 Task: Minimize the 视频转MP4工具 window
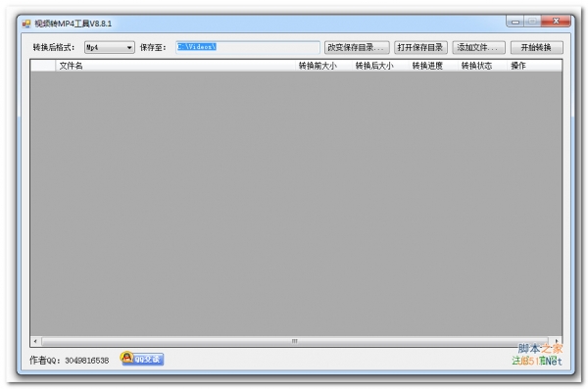pos(515,22)
